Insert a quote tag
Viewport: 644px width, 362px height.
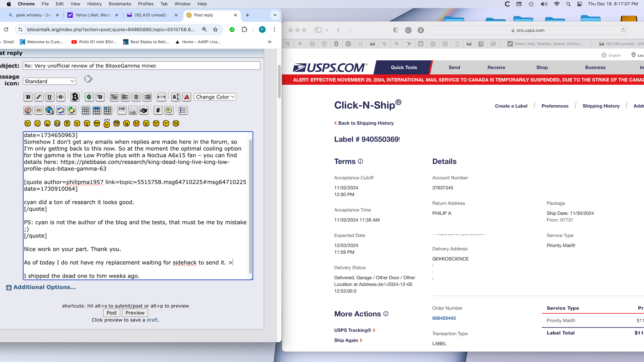pos(169,110)
